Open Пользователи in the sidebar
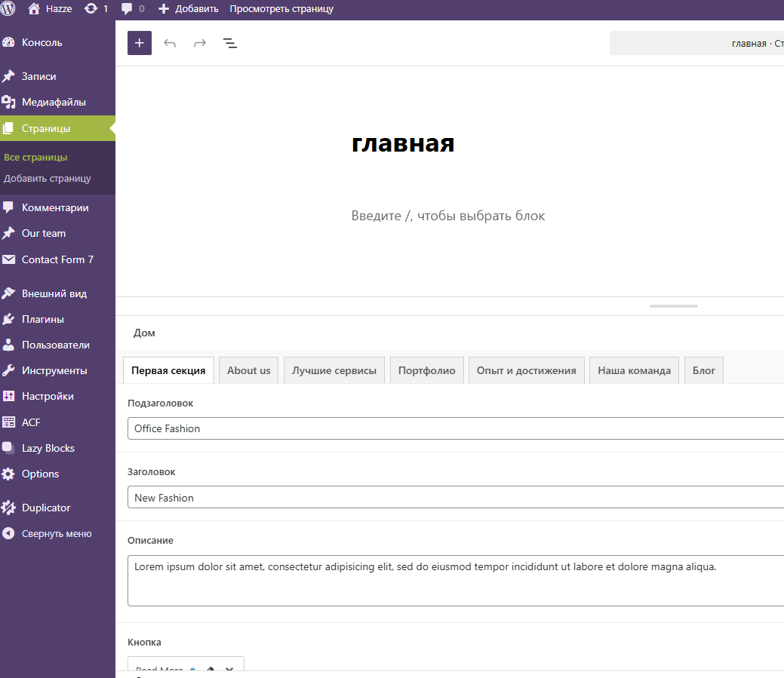The image size is (784, 678). pyautogui.click(x=57, y=345)
